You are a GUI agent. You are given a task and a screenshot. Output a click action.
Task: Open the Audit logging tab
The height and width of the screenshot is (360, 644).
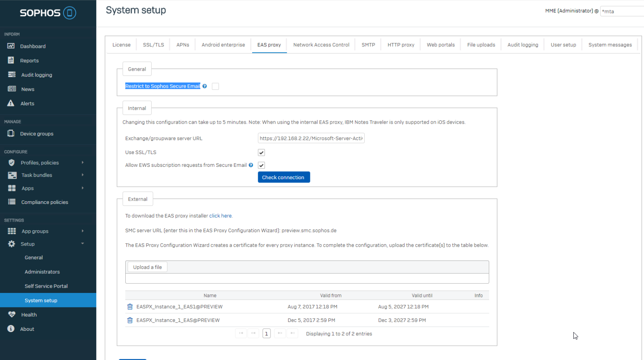(523, 45)
